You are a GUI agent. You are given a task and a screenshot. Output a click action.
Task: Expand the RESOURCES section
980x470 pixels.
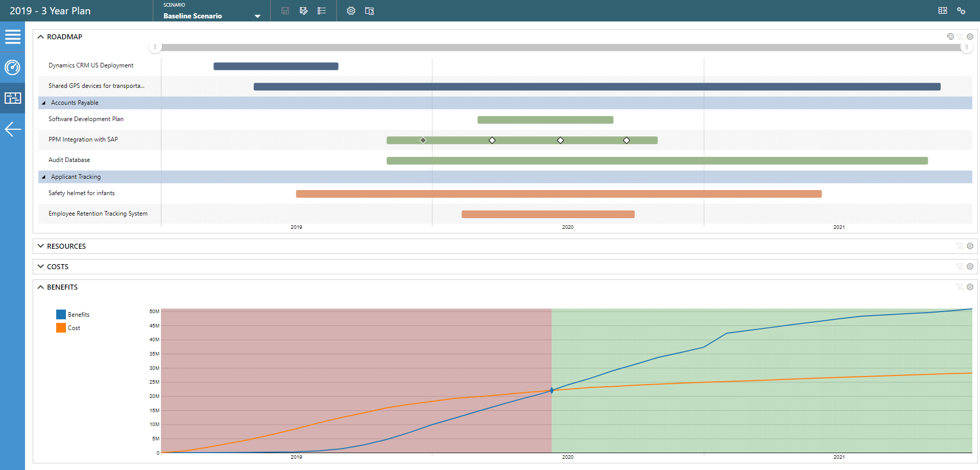[40, 246]
